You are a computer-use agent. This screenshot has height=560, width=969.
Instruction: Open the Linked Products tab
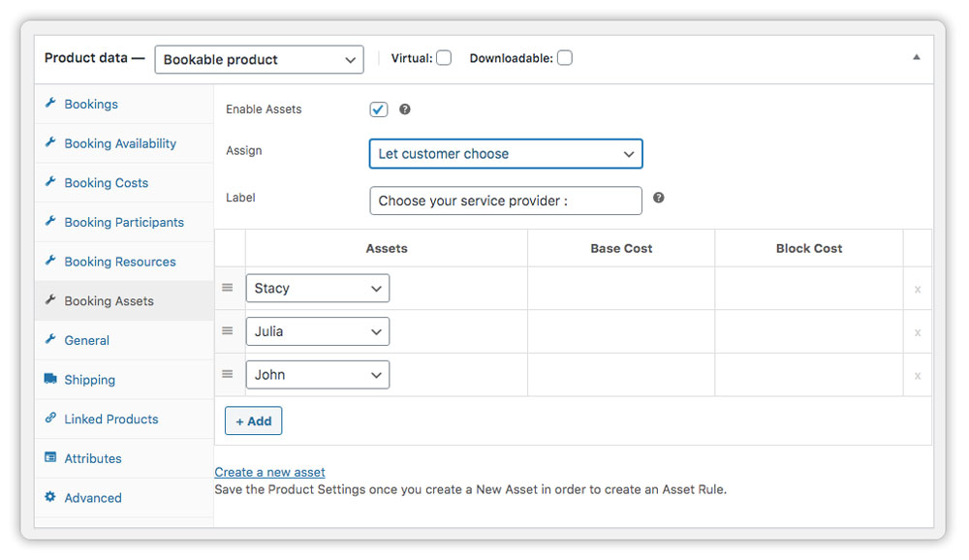124,420
